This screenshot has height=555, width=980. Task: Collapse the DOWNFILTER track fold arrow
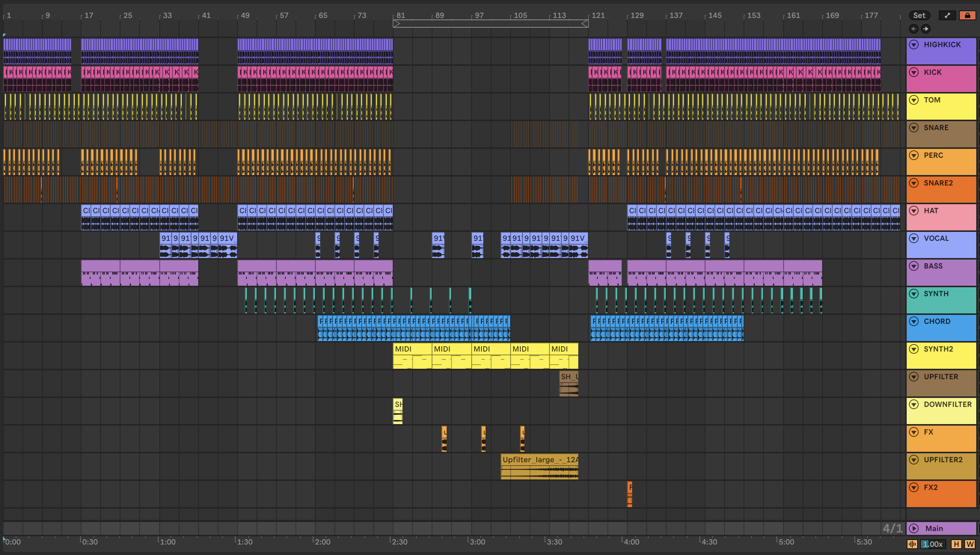click(914, 404)
